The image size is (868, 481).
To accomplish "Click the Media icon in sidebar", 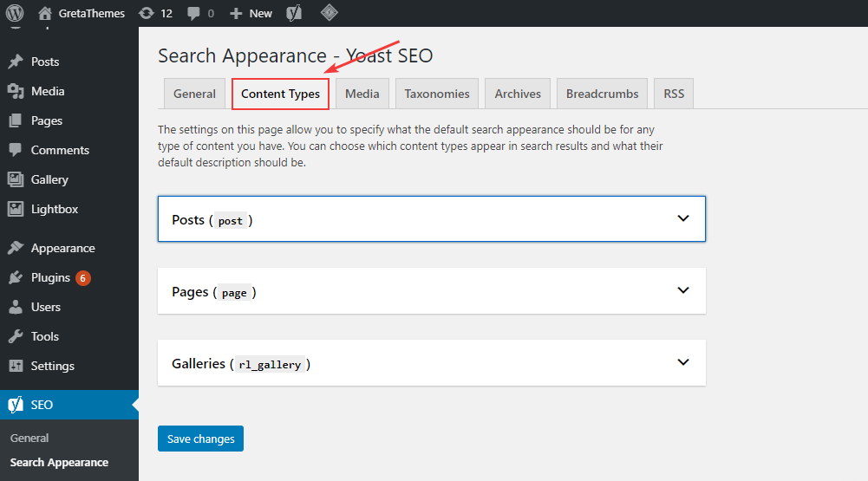I will click(16, 91).
